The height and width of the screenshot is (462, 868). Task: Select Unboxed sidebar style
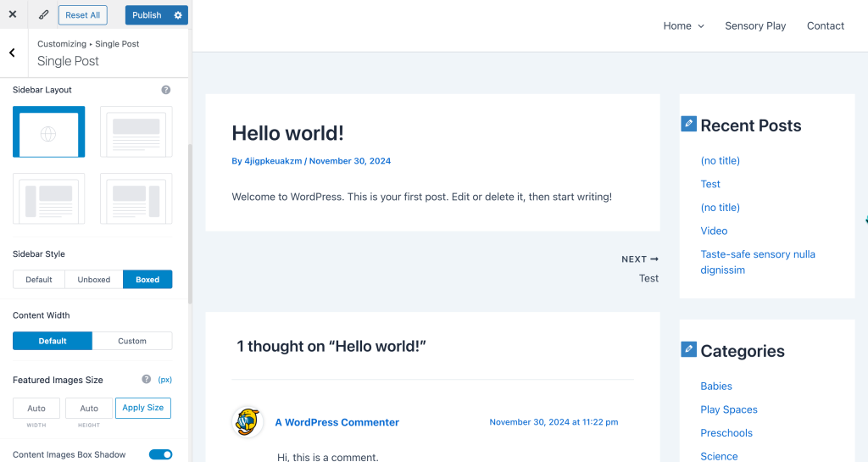click(94, 280)
